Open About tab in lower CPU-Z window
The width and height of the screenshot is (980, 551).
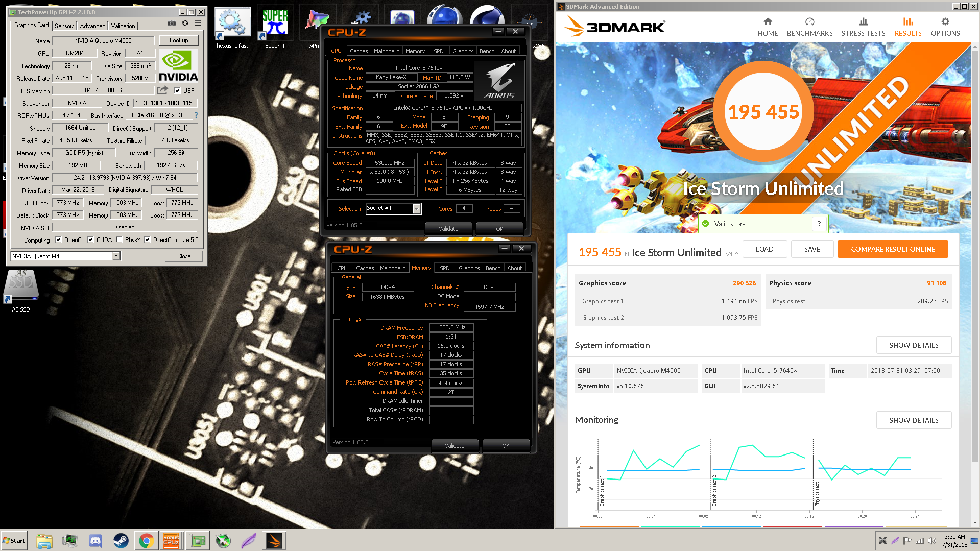[x=514, y=268]
